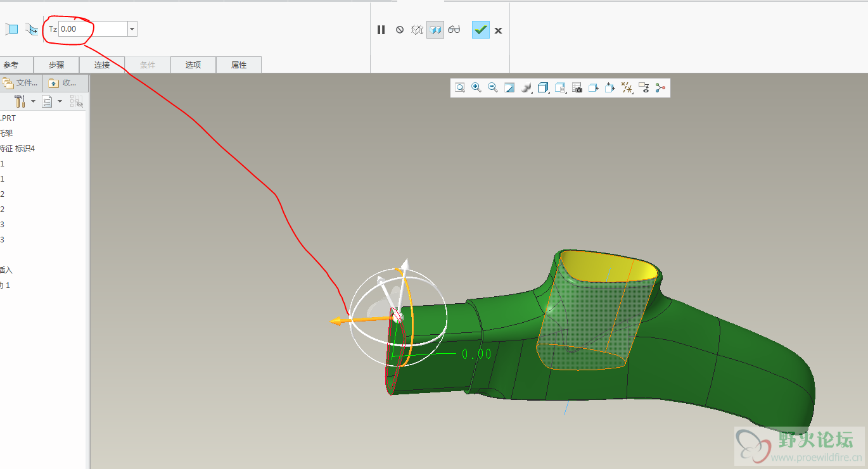The height and width of the screenshot is (469, 868).
Task: Select the 插入 tree item
Action: pos(6,270)
